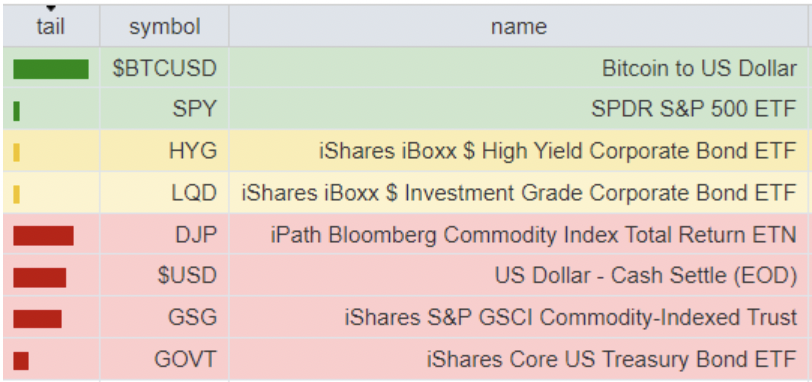Open the HYG symbol cell
Screen dimensions: 812x382
pos(164,151)
